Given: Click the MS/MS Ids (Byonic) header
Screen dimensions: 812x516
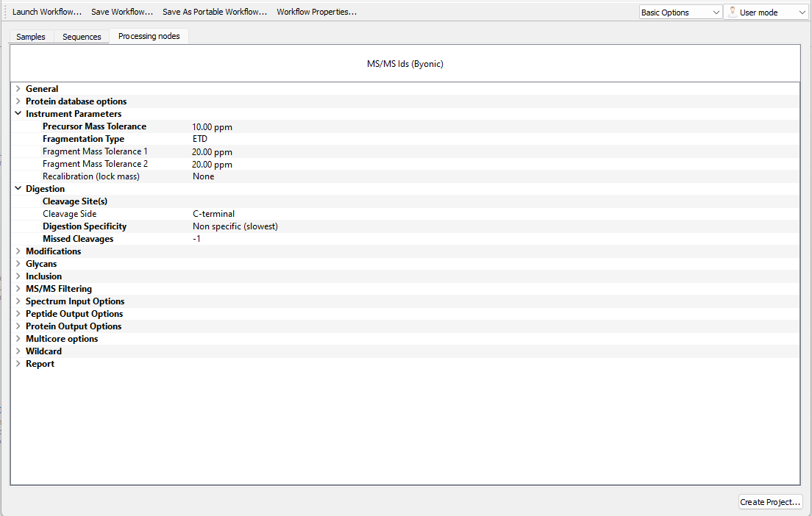Looking at the screenshot, I should [x=405, y=64].
